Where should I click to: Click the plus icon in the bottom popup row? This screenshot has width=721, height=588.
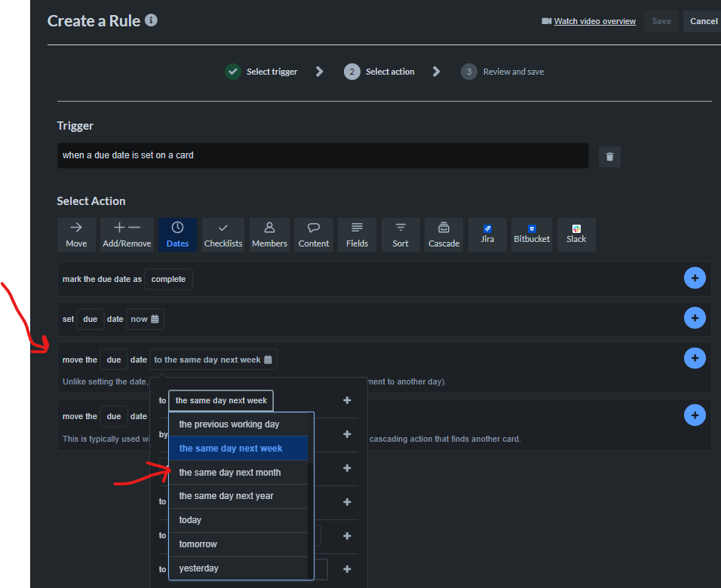pos(347,569)
